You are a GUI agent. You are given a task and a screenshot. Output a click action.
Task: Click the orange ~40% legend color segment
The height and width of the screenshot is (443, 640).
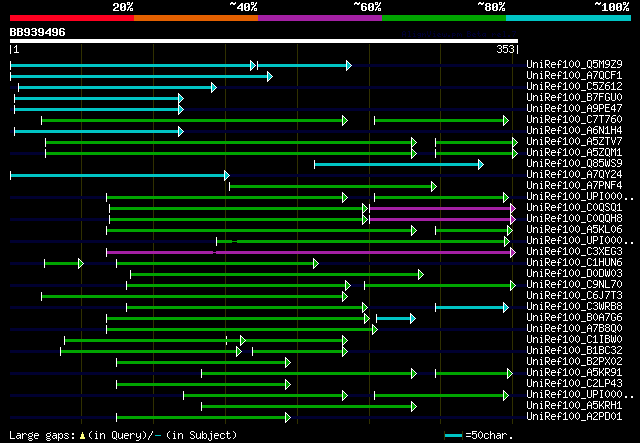click(x=196, y=18)
